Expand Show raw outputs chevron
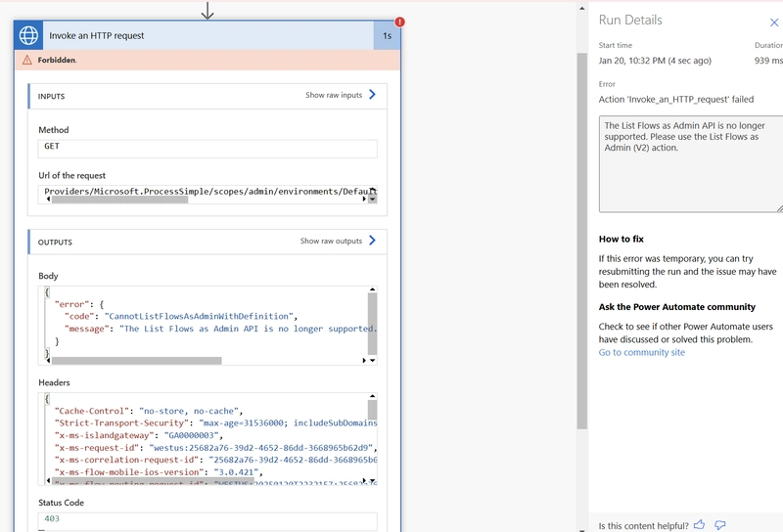The width and height of the screenshot is (783, 532). (x=372, y=240)
